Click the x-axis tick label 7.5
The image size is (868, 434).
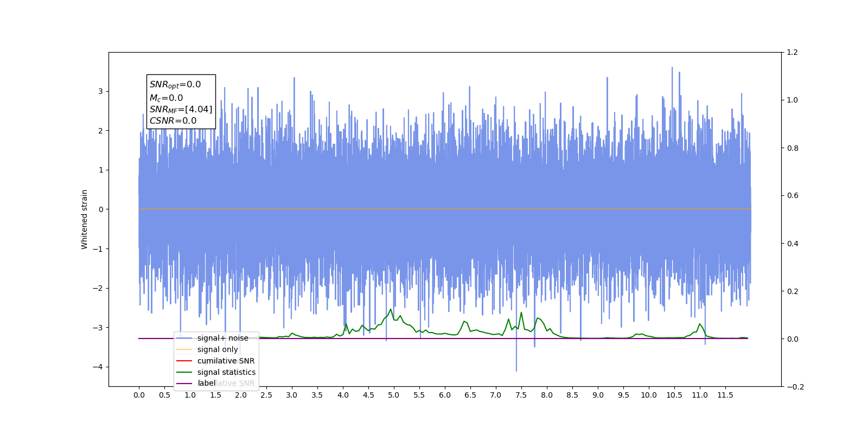(521, 395)
